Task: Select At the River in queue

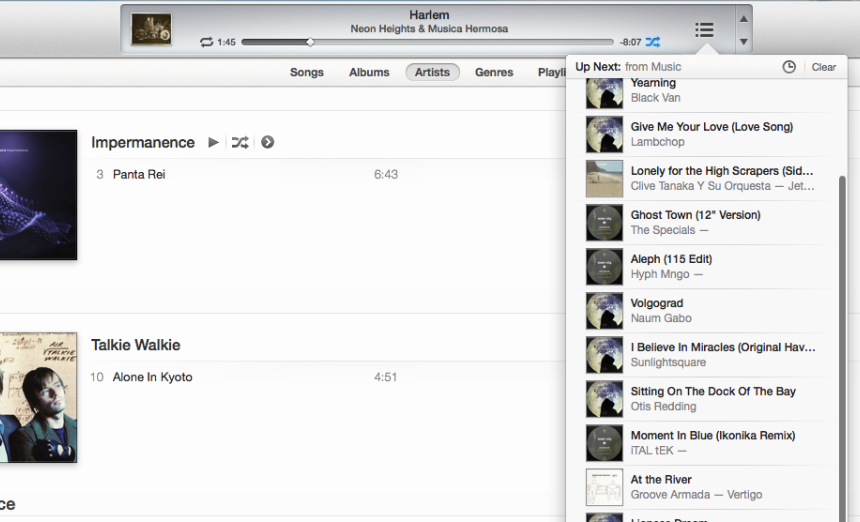Action: click(x=708, y=487)
